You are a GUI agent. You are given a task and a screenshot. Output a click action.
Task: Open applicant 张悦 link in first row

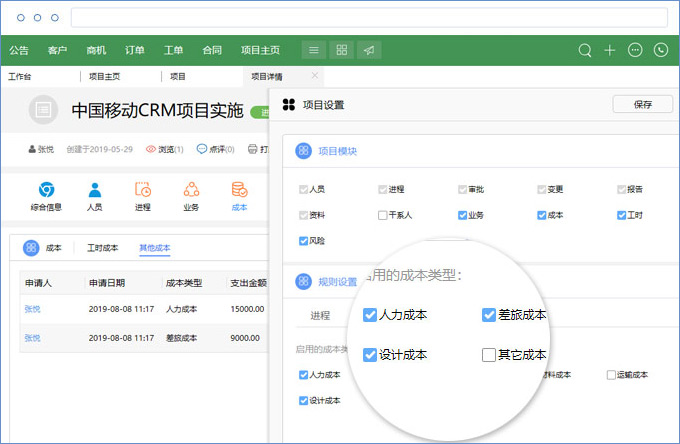click(32, 309)
